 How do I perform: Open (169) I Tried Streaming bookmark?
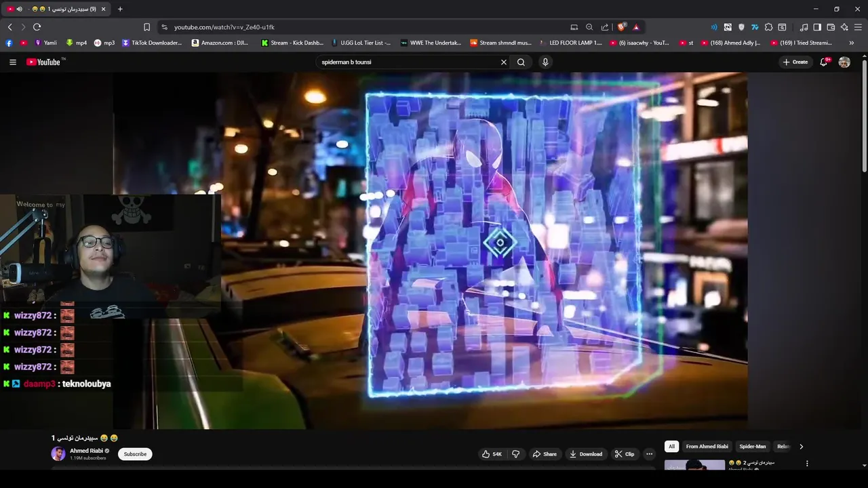pos(802,43)
